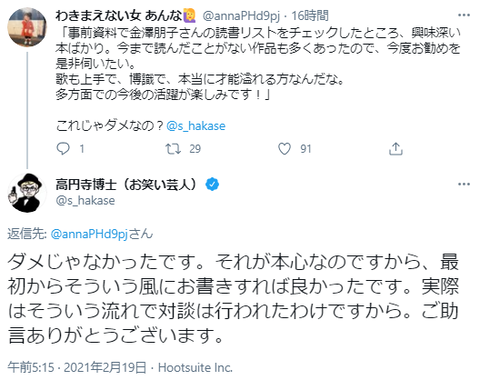480x380 pixels.
Task: Click the 16時間 timestamp on the first tweet
Action: click(310, 16)
